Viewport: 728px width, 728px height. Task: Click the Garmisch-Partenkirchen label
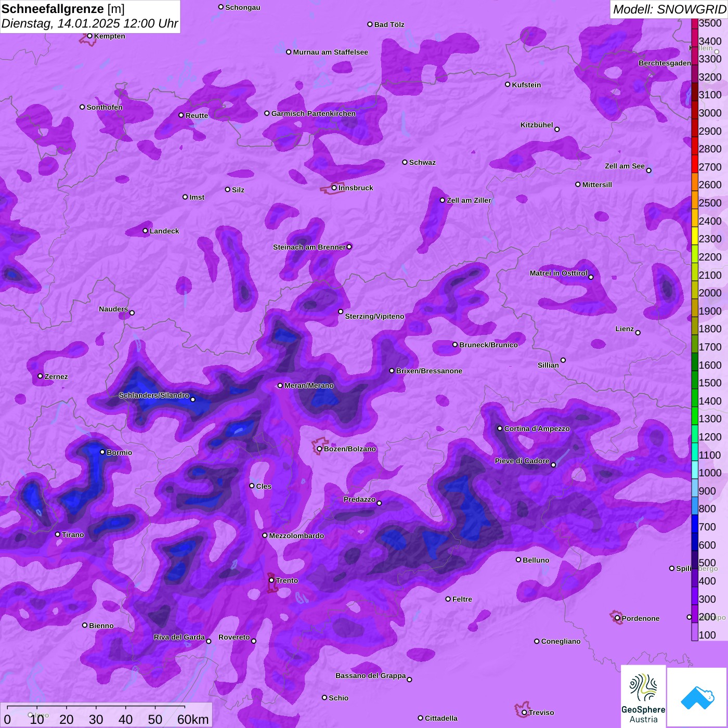pos(314,113)
